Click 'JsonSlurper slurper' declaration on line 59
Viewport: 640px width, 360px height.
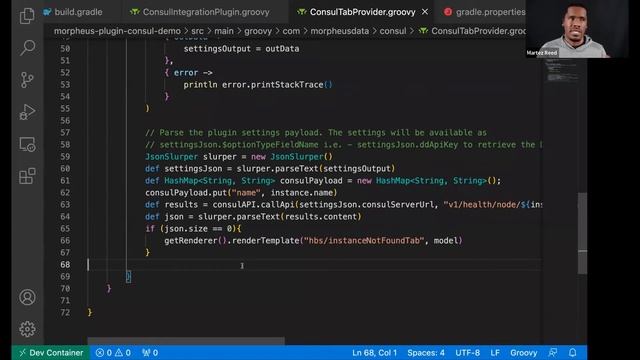pos(191,157)
